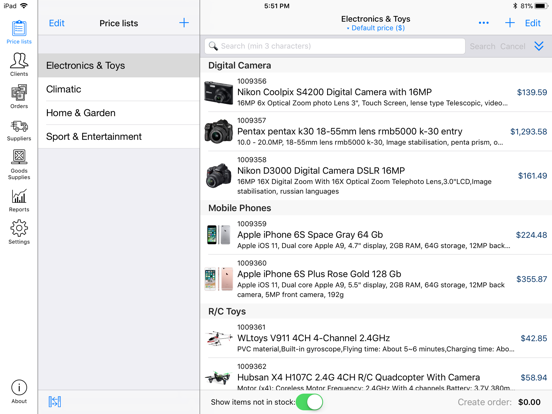The width and height of the screenshot is (552, 414).
Task: Click the Mobile Phones section header
Action: pos(240,208)
